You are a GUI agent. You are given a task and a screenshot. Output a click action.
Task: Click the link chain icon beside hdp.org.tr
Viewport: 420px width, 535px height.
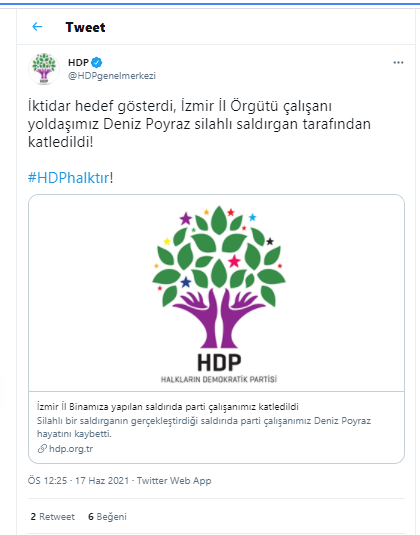click(x=42, y=449)
